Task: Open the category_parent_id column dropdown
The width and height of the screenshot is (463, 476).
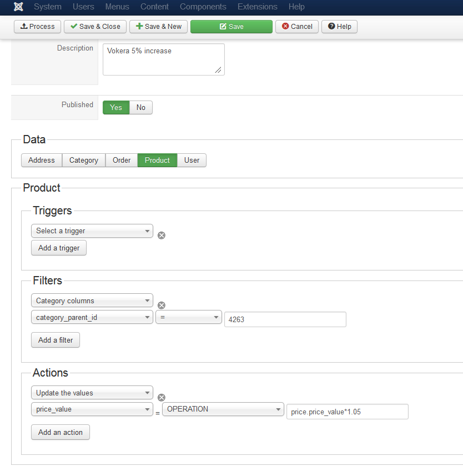Action: click(92, 317)
